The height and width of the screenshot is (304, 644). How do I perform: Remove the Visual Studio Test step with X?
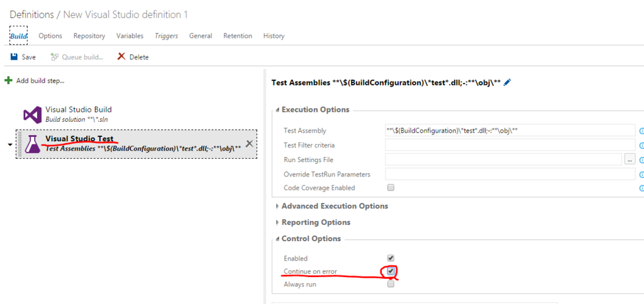[x=249, y=144]
